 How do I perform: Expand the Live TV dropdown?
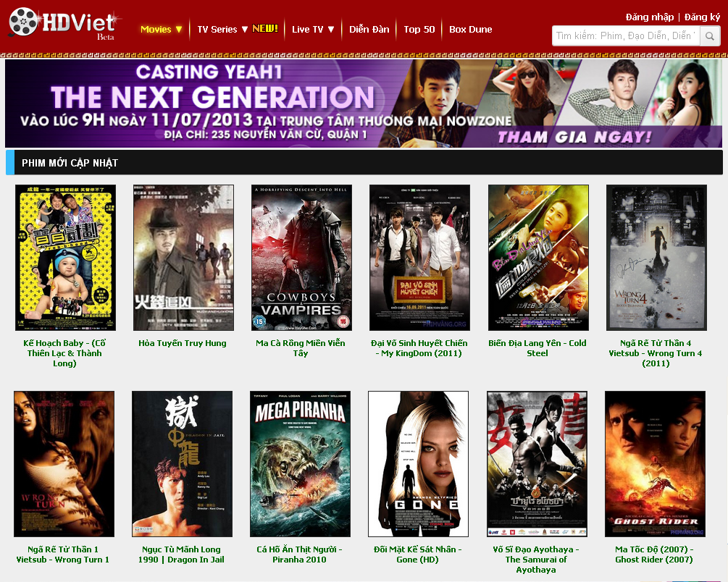313,29
